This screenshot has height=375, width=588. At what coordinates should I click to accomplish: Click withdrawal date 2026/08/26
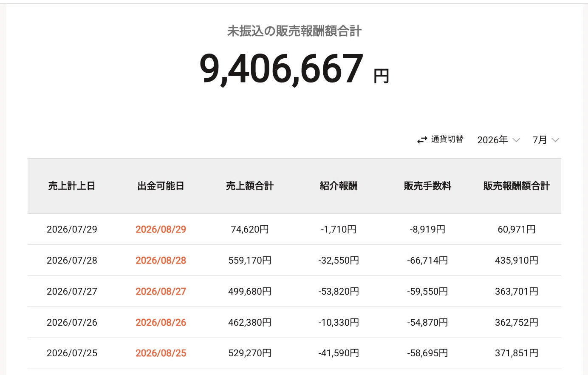[161, 322]
